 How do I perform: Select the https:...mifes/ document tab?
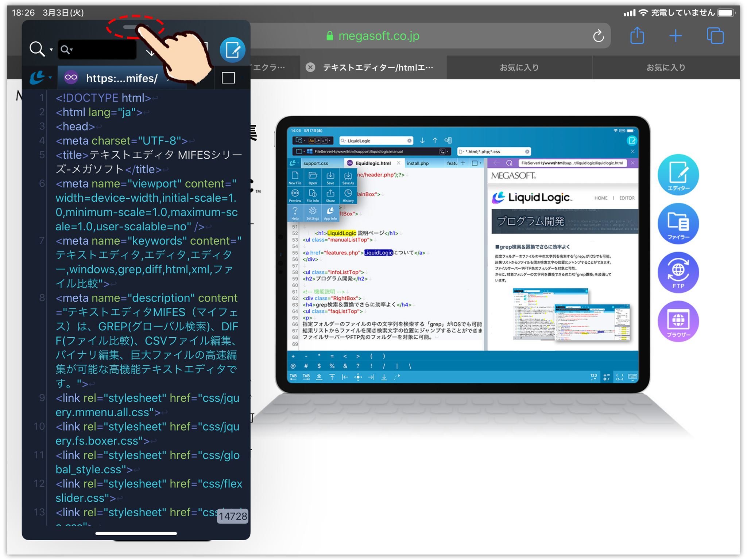pyautogui.click(x=120, y=77)
